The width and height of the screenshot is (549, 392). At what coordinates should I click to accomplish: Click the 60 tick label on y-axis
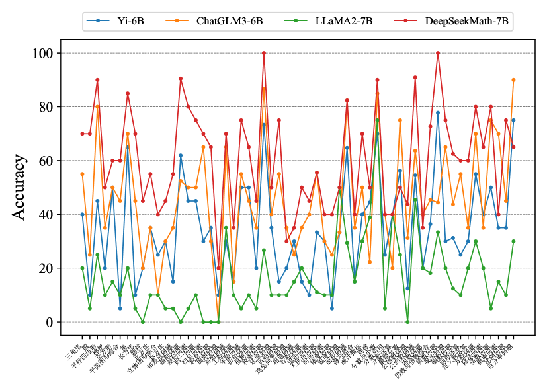click(x=46, y=161)
